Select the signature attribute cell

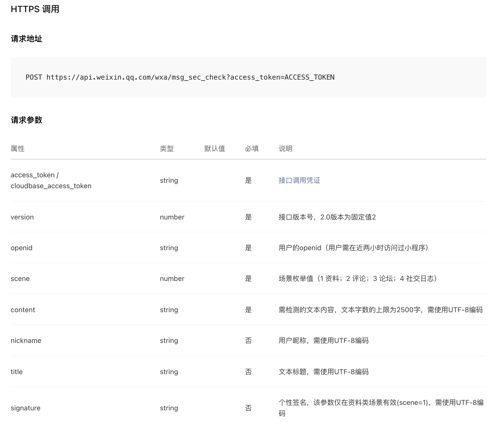pos(26,408)
